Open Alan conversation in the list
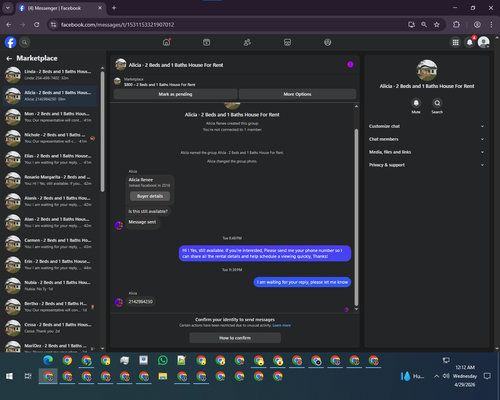The width and height of the screenshot is (500, 400). (50, 222)
